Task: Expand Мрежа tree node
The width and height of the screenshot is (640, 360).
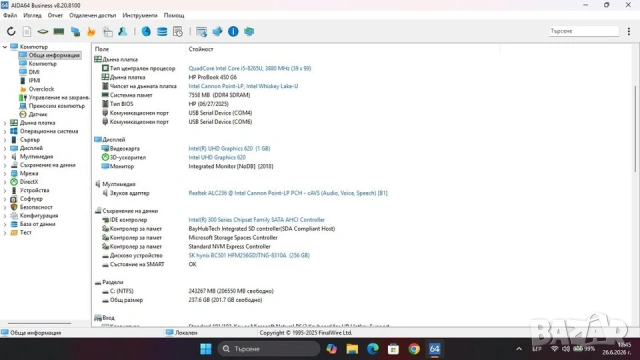Action: click(5, 173)
